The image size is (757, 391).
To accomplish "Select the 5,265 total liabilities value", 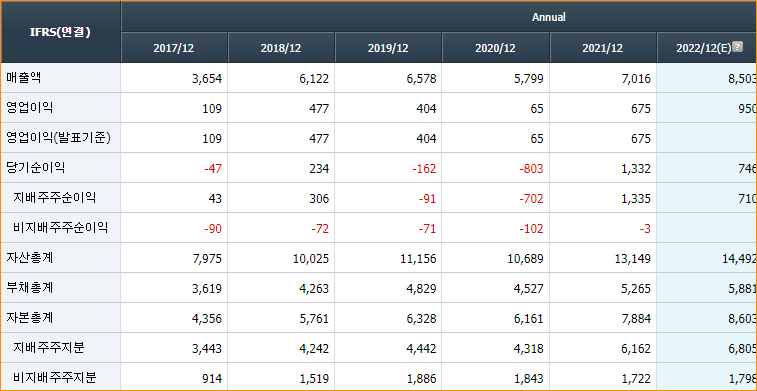I will pyautogui.click(x=635, y=288).
